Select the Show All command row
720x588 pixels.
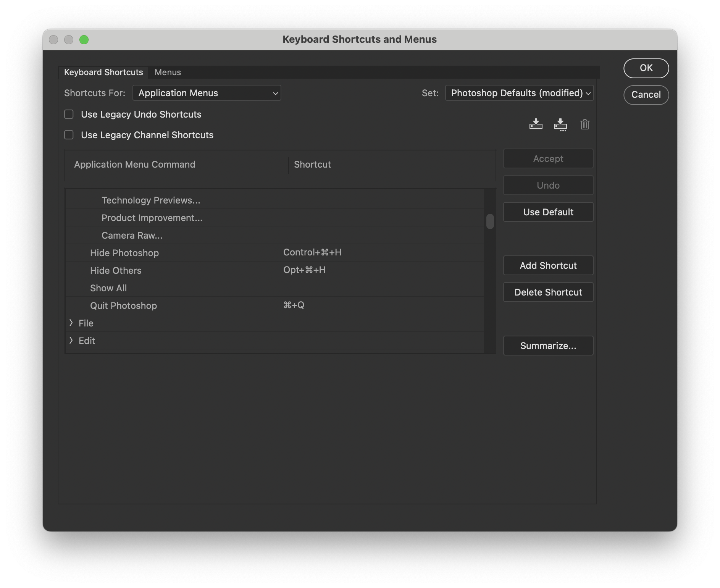pos(275,288)
